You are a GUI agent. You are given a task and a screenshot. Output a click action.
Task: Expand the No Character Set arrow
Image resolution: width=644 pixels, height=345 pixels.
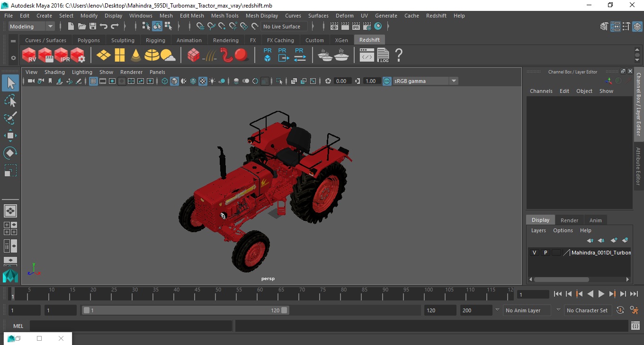[x=558, y=310]
